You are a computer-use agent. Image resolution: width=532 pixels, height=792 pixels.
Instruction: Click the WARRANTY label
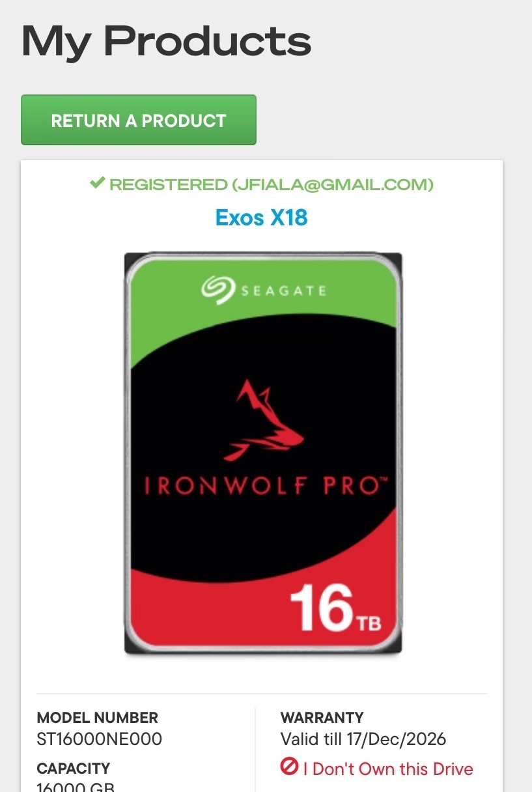[x=322, y=718]
